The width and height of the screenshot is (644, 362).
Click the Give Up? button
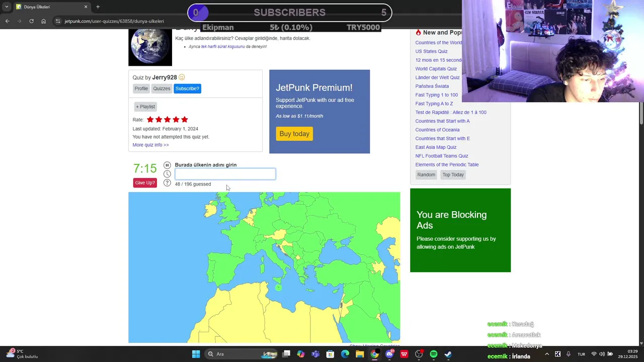(x=145, y=183)
